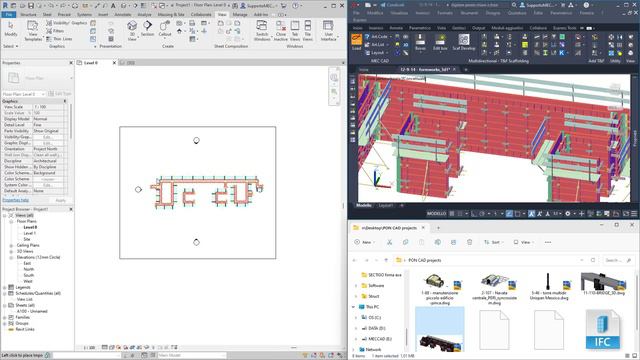Viewport: 640px width, 360px height.
Task: Collapse the Floor Plans tree node
Action: 11,221
